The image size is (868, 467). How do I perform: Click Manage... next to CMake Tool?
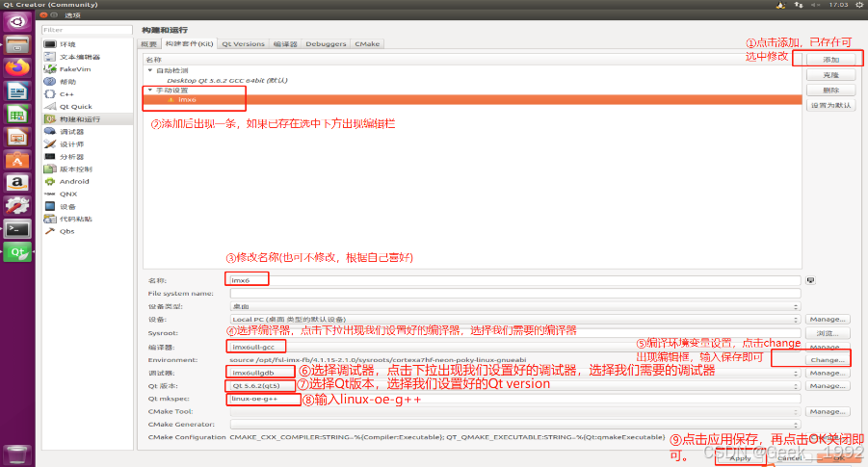click(x=828, y=412)
